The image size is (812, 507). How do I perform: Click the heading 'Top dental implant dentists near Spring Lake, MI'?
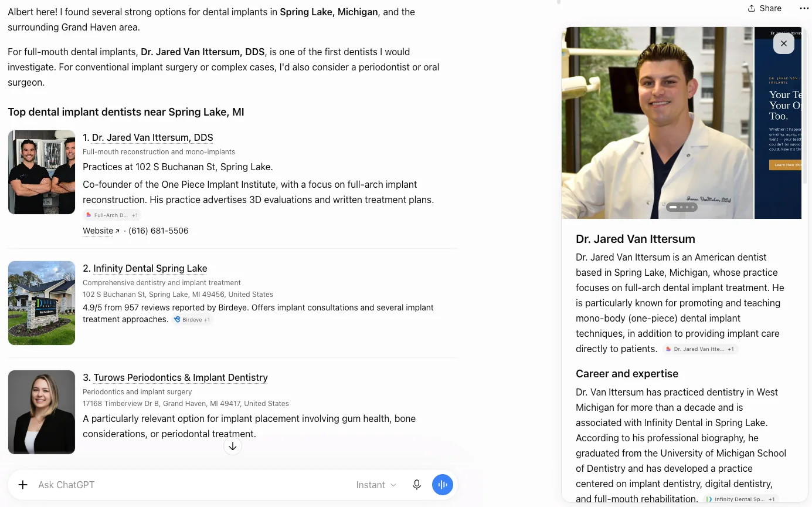pyautogui.click(x=126, y=112)
